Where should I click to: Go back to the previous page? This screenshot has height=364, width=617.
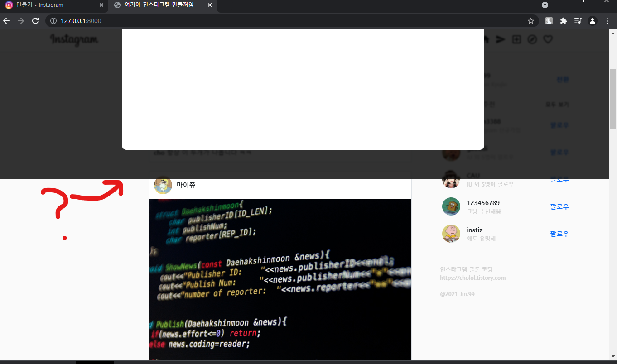point(6,21)
